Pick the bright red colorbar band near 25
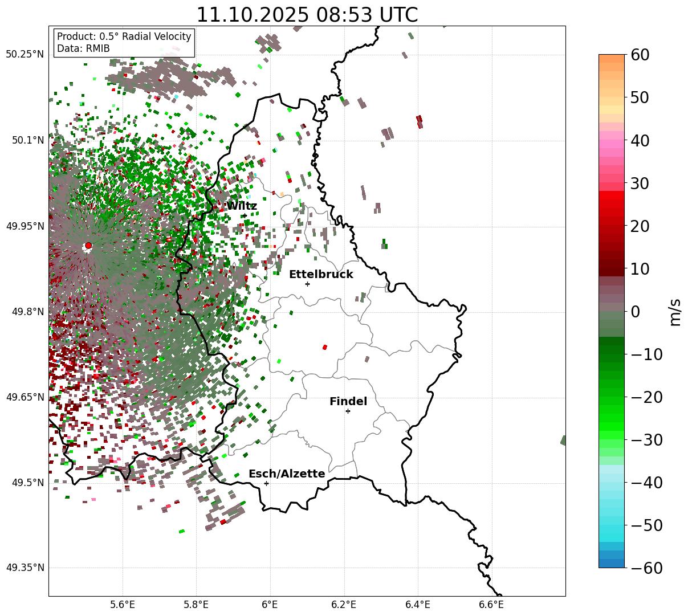The height and width of the screenshot is (616, 688). [612, 205]
